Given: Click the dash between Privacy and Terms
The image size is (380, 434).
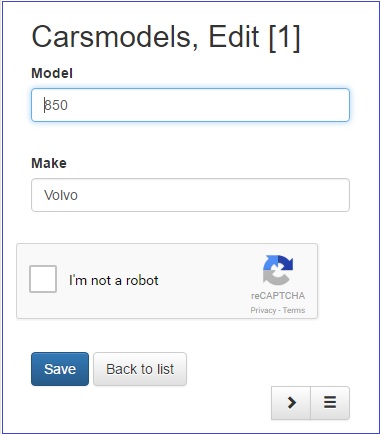Looking at the screenshot, I should coord(279,311).
